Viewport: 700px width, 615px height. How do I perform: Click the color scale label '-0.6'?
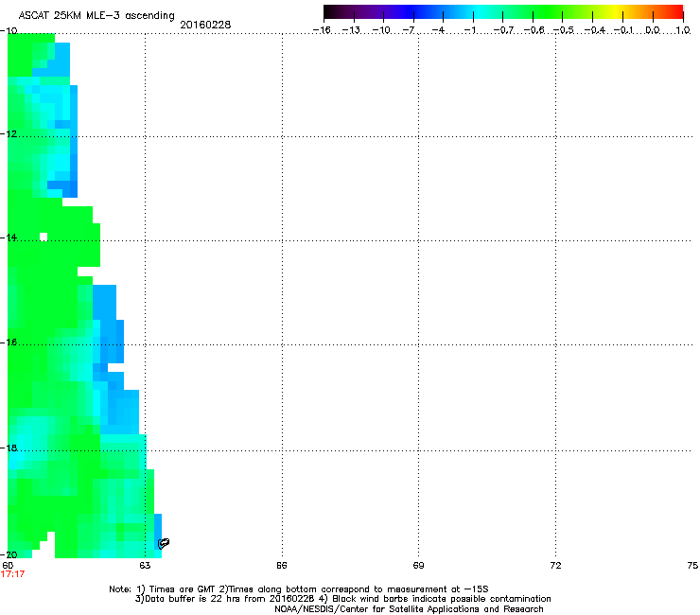534,30
